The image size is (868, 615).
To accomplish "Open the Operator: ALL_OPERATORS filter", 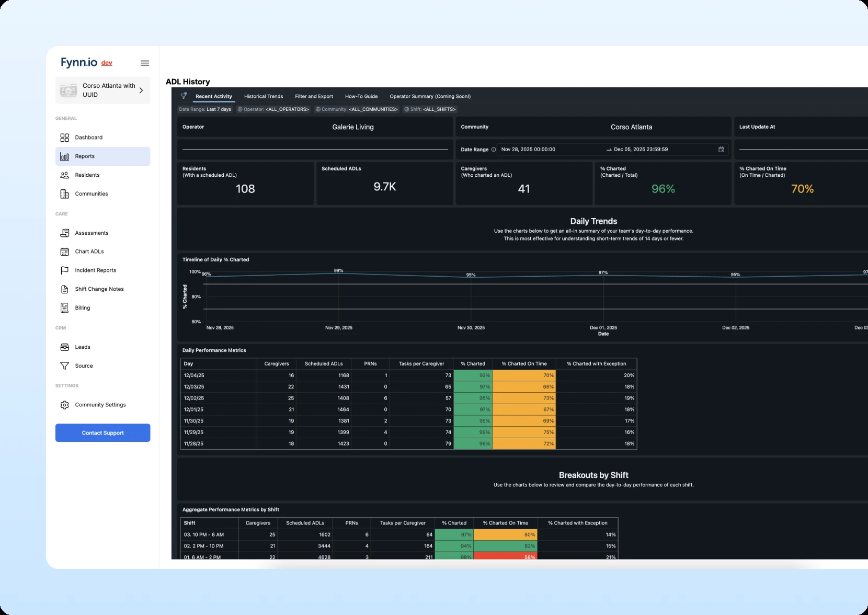I will pyautogui.click(x=273, y=109).
